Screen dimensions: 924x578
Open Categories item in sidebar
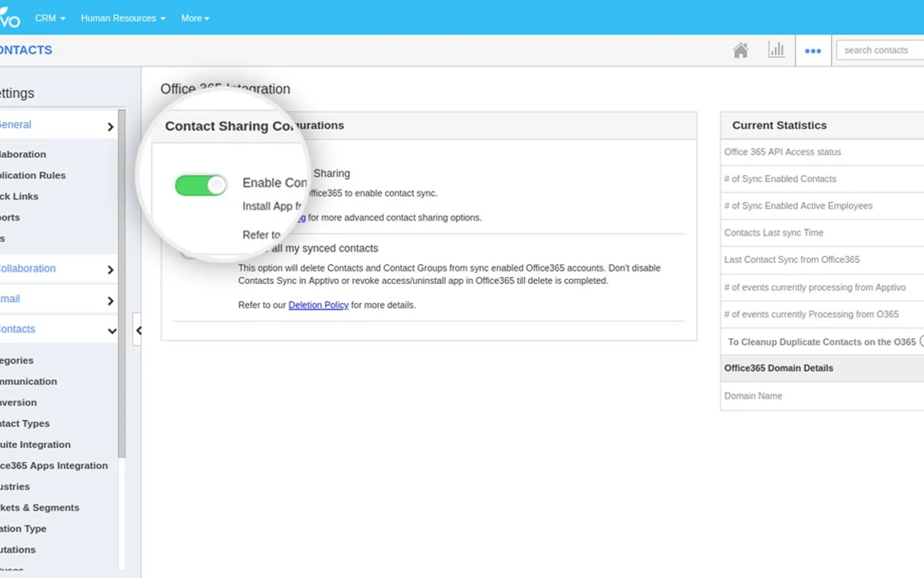[17, 360]
